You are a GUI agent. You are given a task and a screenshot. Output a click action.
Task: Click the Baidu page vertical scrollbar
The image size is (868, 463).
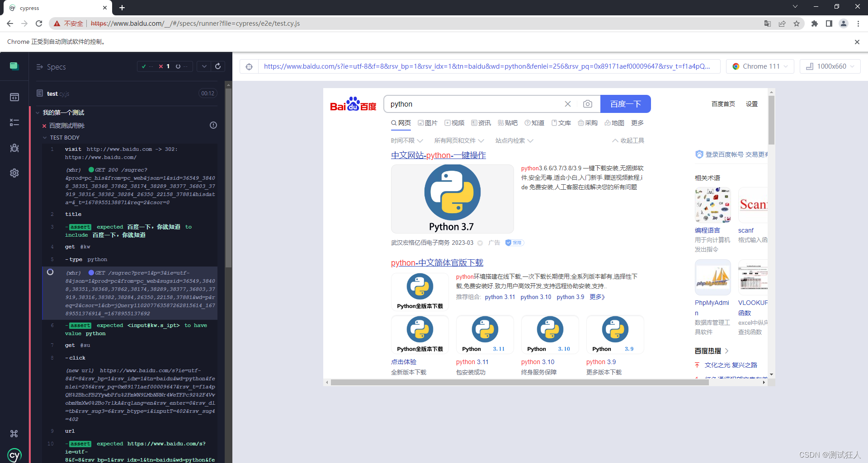click(771, 120)
